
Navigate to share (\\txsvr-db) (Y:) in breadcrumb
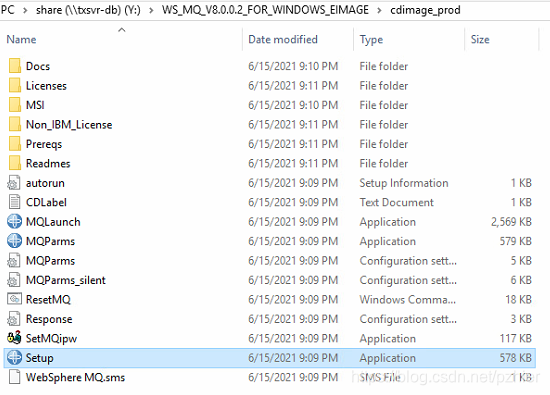coord(88,10)
